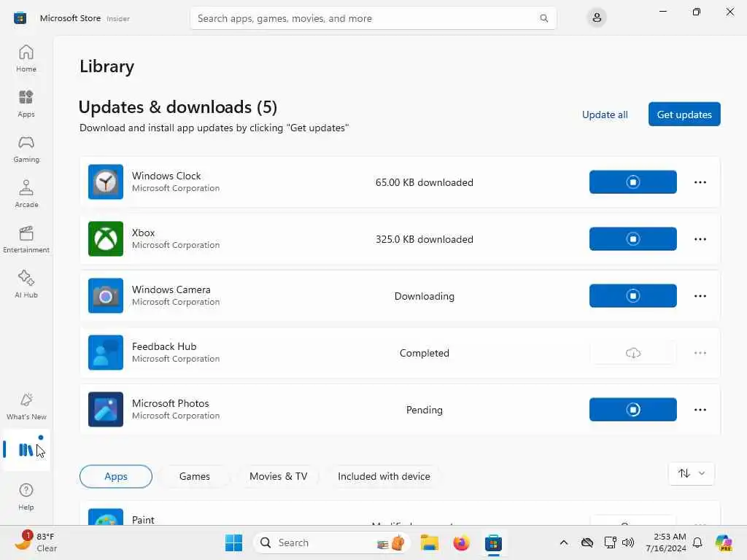Open the Gaming section

[x=26, y=149]
